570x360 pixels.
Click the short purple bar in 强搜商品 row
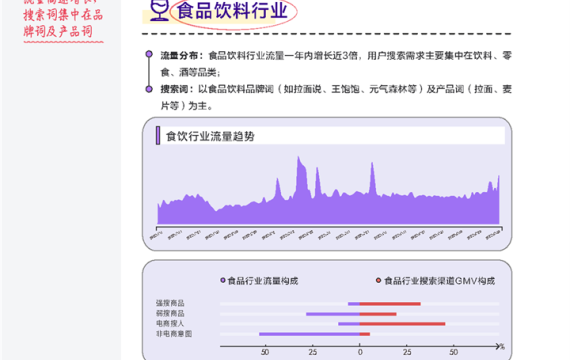(354, 304)
